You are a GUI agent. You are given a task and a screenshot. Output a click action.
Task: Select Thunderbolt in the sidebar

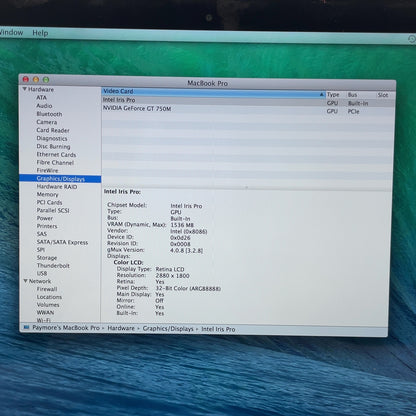[53, 266]
